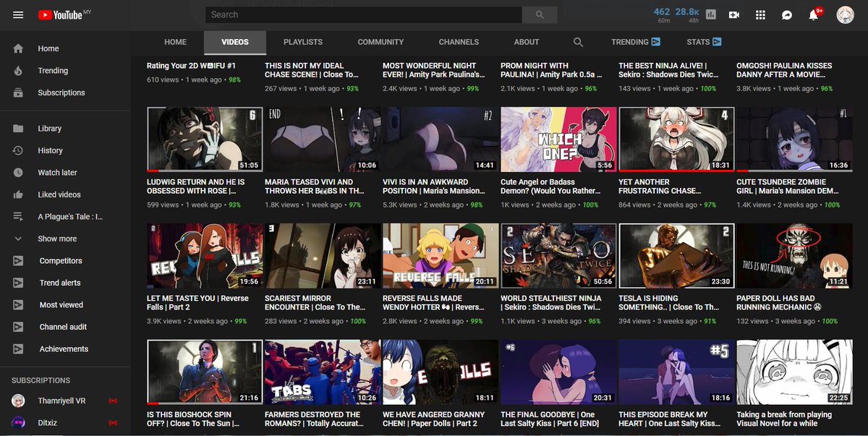Viewport: 868px width, 436px height.
Task: Open 'THE FINAL GOODBYE' video title
Action: (x=548, y=419)
